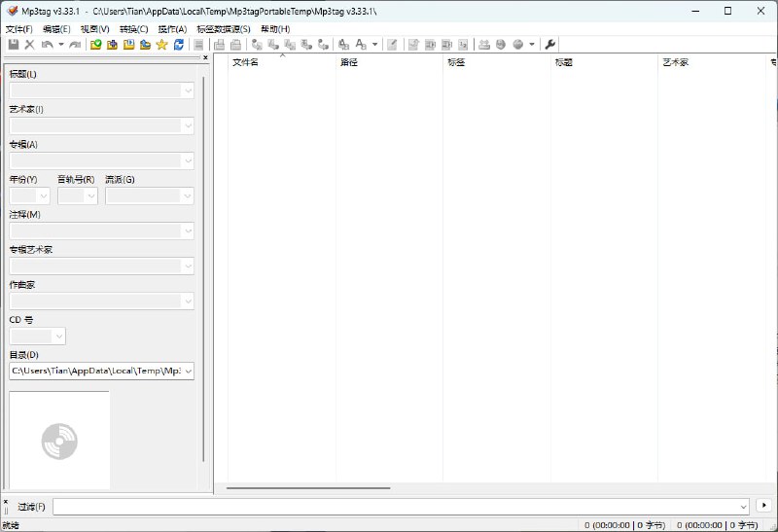Click the add directory folder-plus icon
Screen dimensions: 778x532
coord(113,45)
